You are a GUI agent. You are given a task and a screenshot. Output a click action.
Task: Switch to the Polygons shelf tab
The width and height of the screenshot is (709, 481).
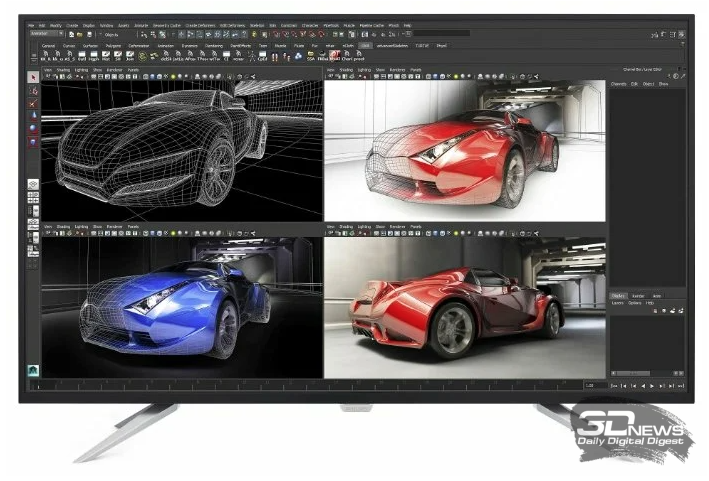(x=113, y=46)
